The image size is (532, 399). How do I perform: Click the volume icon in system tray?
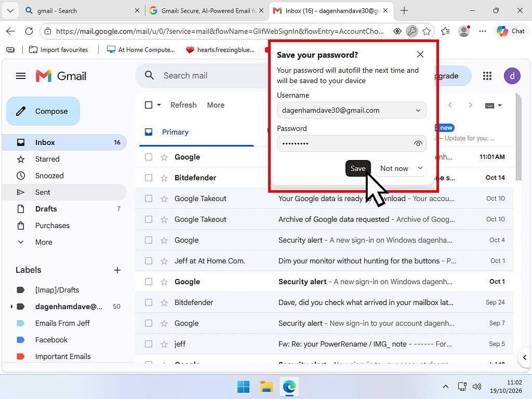[477, 387]
